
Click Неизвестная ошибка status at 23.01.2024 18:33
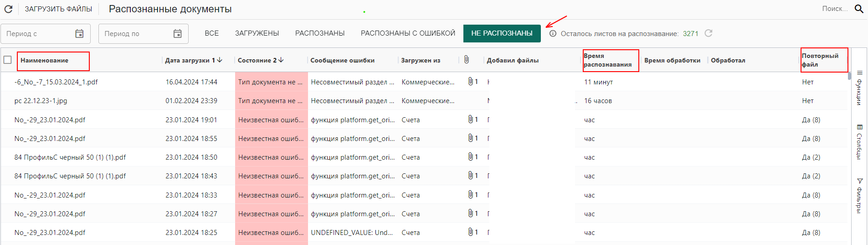tap(272, 195)
